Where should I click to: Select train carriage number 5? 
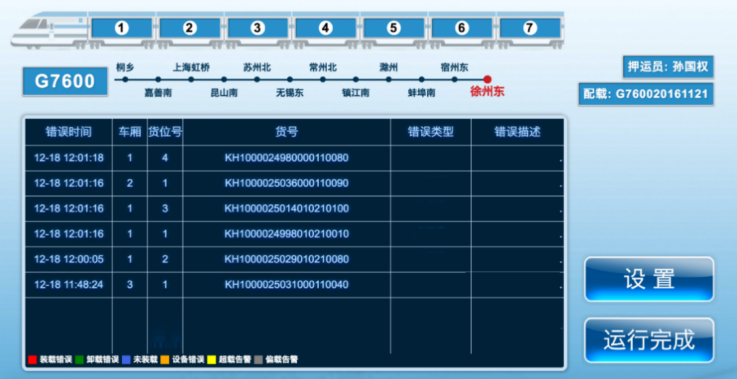pyautogui.click(x=393, y=28)
